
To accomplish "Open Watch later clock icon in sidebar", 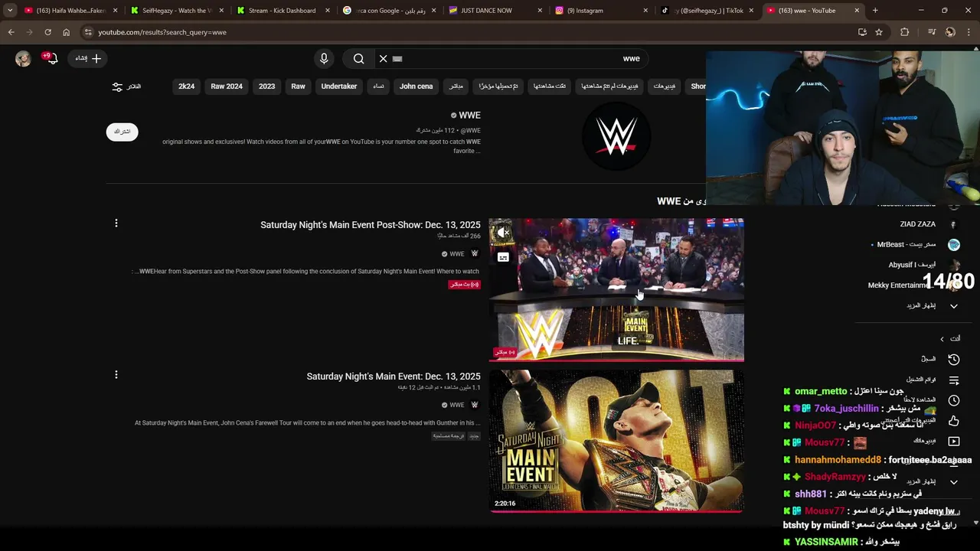I will click(x=954, y=400).
